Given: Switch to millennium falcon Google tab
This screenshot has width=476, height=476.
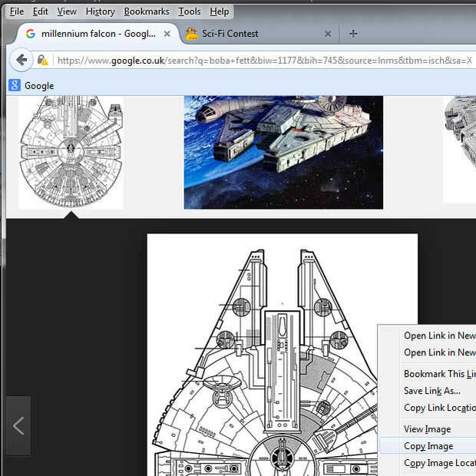Looking at the screenshot, I should 98,33.
